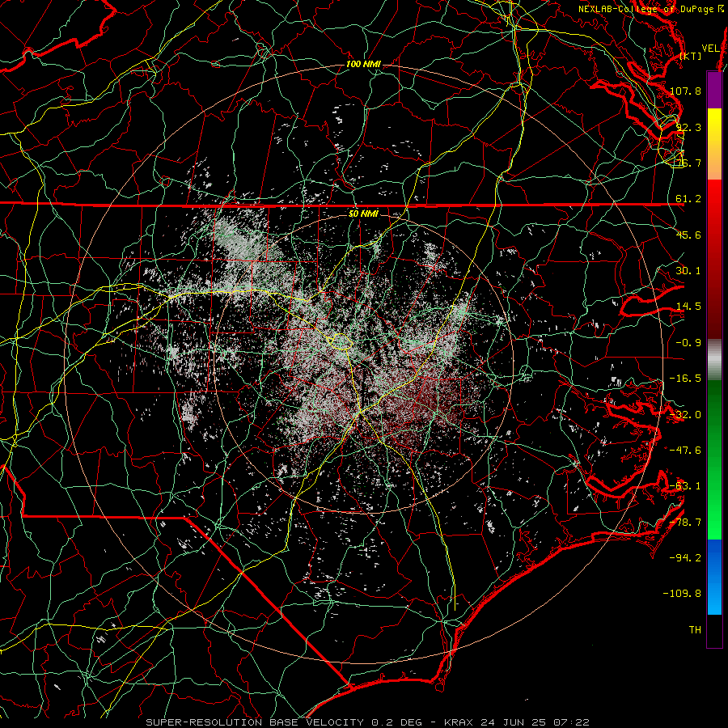The width and height of the screenshot is (728, 728).
Task: Click the green segment of velocity color bar
Action: pos(714,459)
